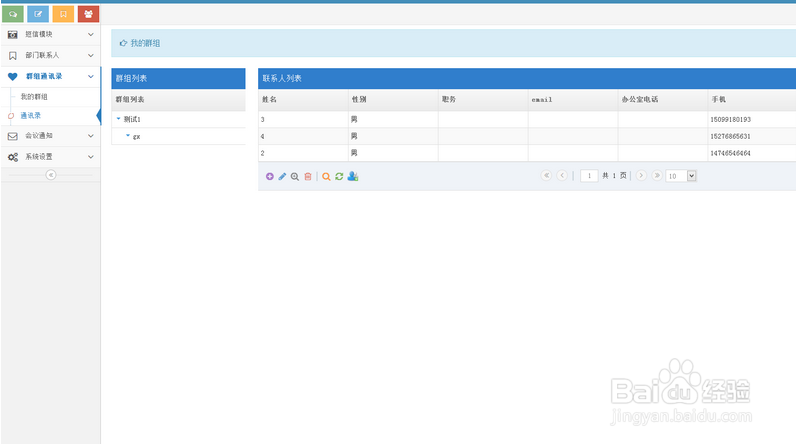Viewport: 796px width, 444px height.
Task: Go to next page of contacts
Action: [641, 176]
